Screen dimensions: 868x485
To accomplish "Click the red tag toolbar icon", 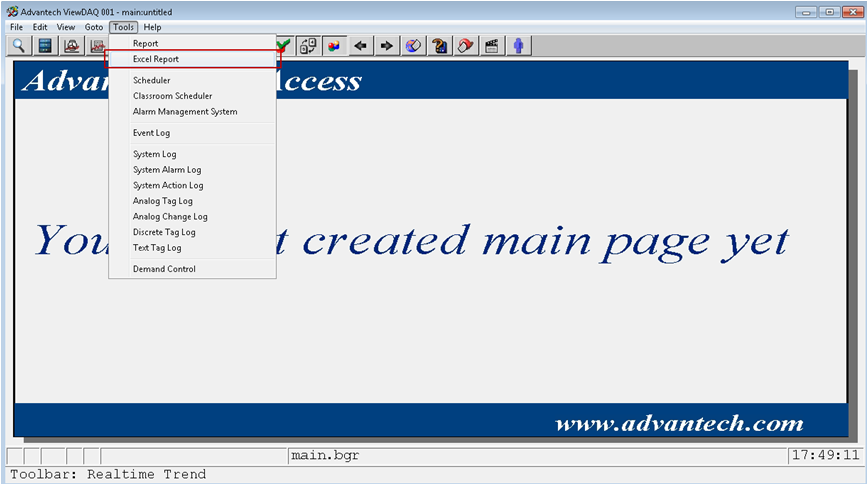I will tap(466, 46).
